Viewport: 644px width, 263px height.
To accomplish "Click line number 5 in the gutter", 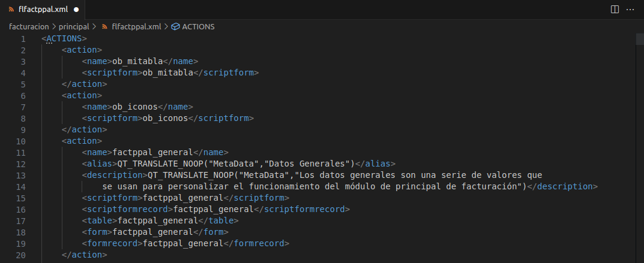I will [x=23, y=84].
